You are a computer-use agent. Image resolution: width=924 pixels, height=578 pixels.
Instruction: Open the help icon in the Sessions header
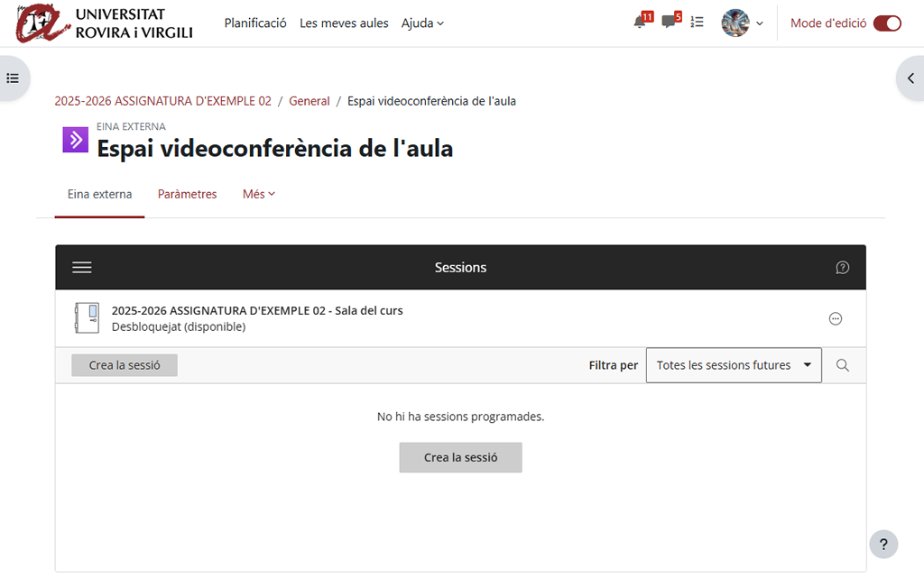pyautogui.click(x=842, y=267)
